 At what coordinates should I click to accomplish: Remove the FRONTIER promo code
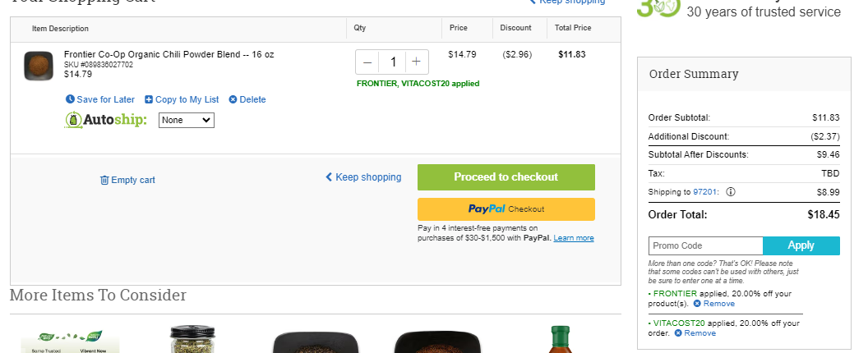(714, 304)
